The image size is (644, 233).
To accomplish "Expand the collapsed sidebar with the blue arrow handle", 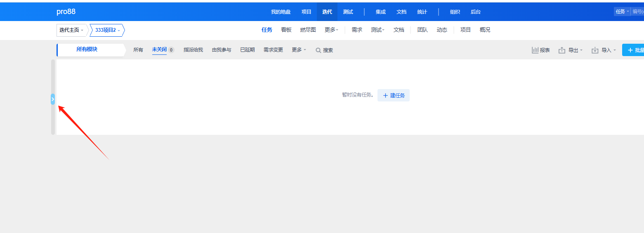I will coord(53,99).
